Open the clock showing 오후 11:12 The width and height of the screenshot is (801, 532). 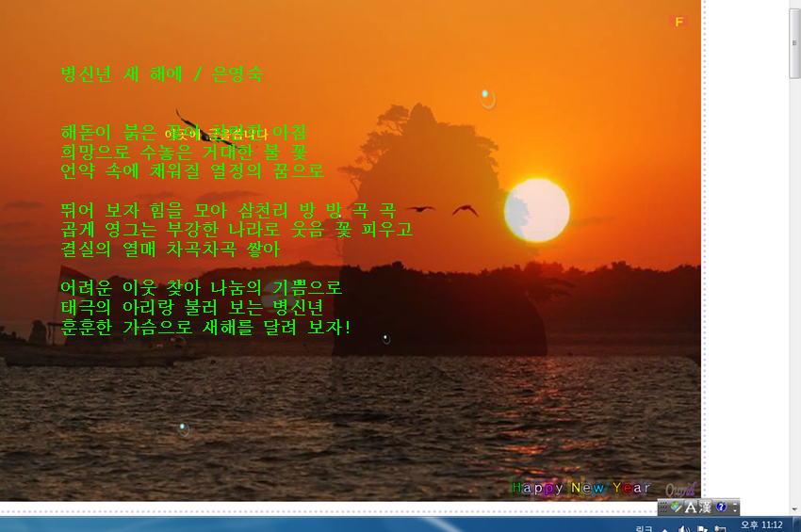[x=761, y=524]
